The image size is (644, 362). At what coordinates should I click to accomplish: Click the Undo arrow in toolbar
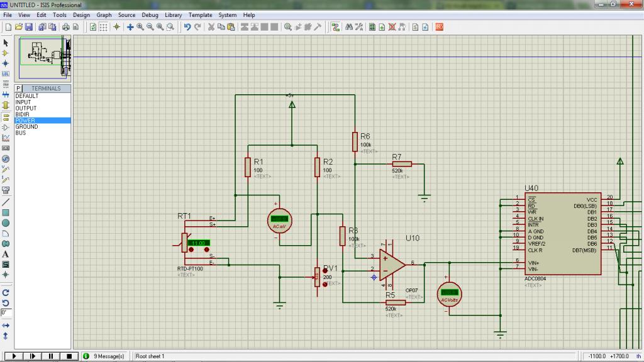pyautogui.click(x=187, y=27)
